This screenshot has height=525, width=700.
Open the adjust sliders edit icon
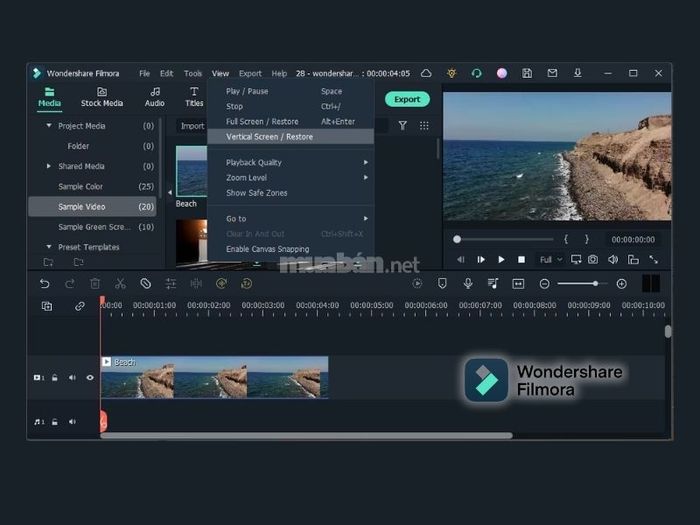[x=171, y=283]
